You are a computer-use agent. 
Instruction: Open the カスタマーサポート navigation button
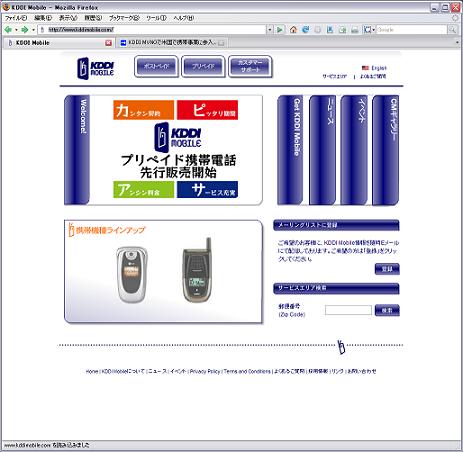250,67
